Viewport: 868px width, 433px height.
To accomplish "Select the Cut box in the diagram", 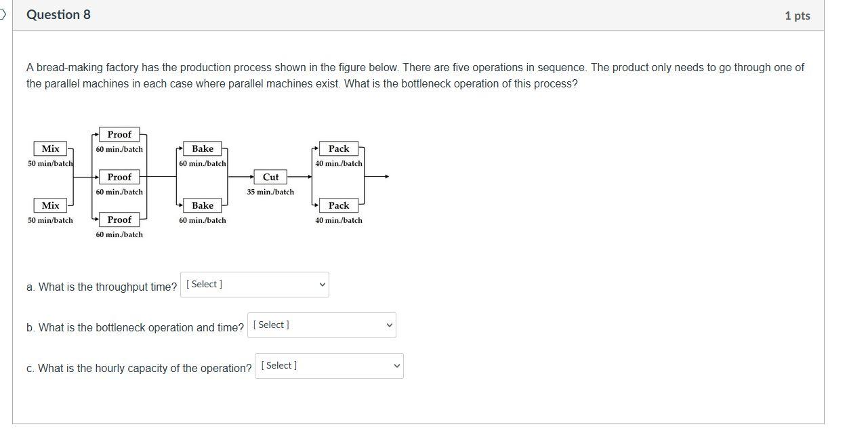I will 271,177.
